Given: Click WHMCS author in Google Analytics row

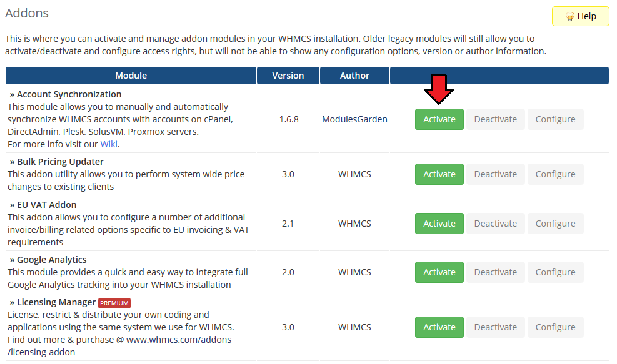Looking at the screenshot, I should coord(354,272).
